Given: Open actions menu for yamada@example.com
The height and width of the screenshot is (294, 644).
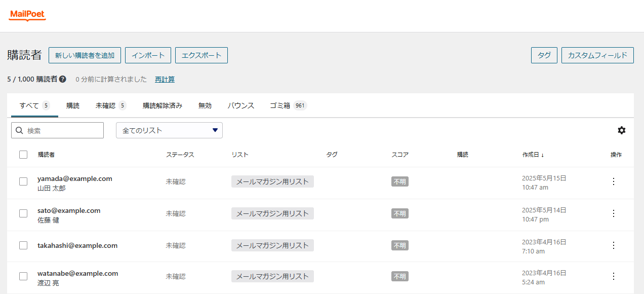Looking at the screenshot, I should [614, 181].
